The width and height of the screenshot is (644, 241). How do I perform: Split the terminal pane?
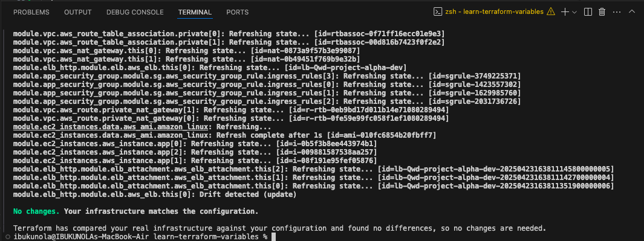click(x=588, y=12)
